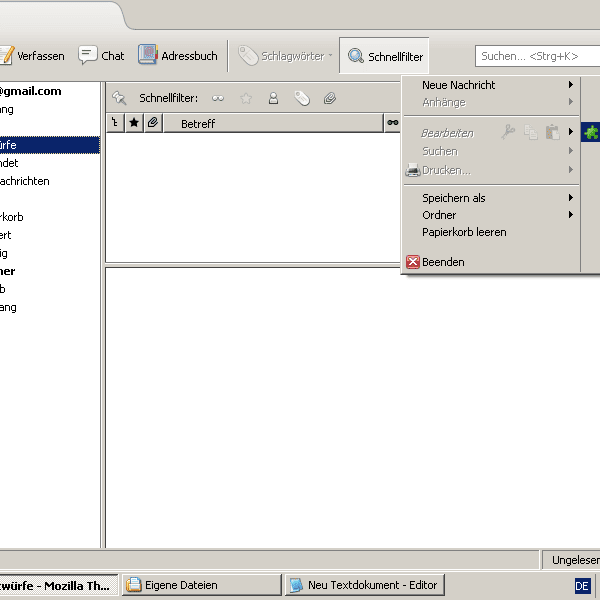Choose Beenden to quit Thunderbird
This screenshot has width=600, height=600.
pos(491,262)
